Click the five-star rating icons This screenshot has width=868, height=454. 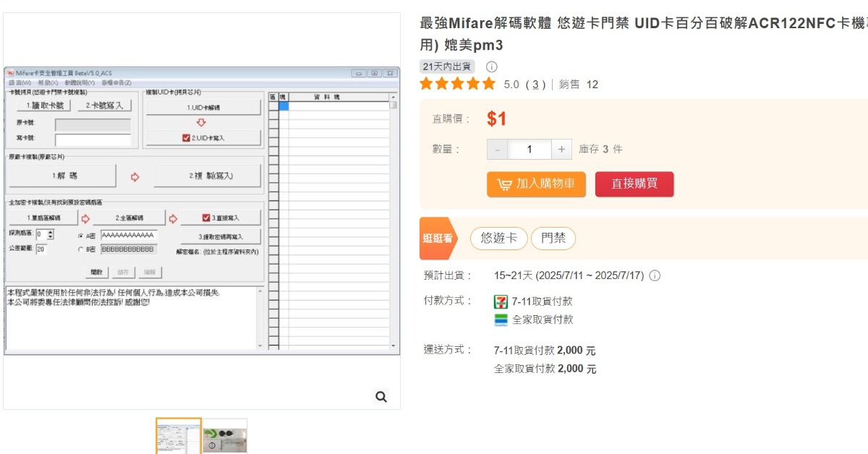click(x=458, y=84)
